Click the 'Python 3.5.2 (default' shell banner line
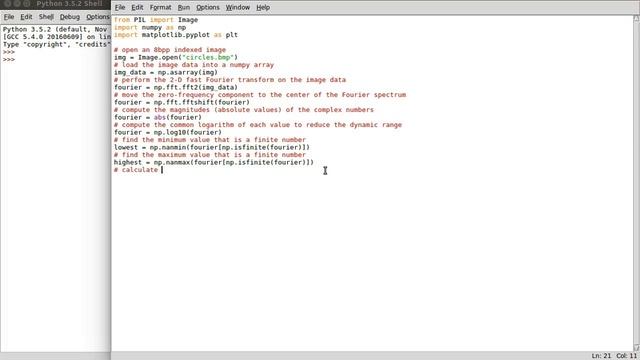This screenshot has height=360, width=640. tap(55, 29)
